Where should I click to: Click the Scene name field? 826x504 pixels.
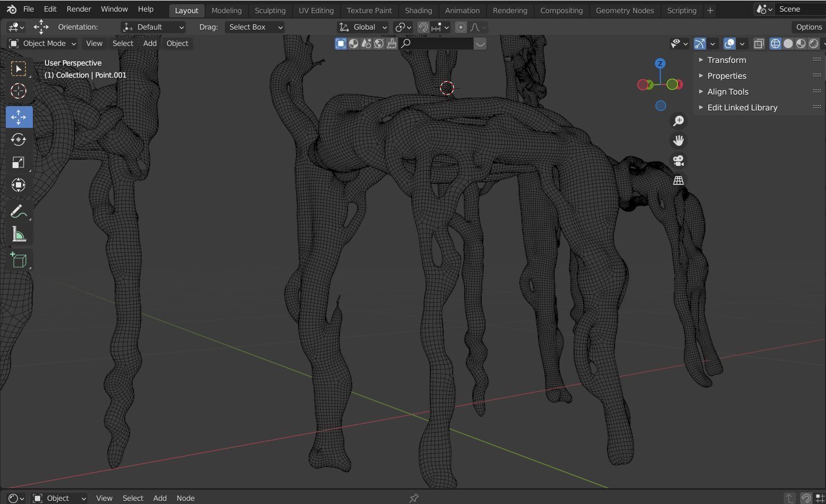tap(801, 10)
